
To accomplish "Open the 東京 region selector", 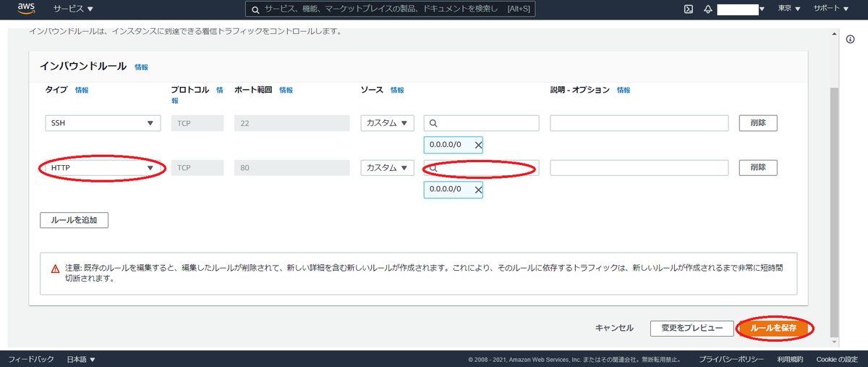I will tap(789, 9).
